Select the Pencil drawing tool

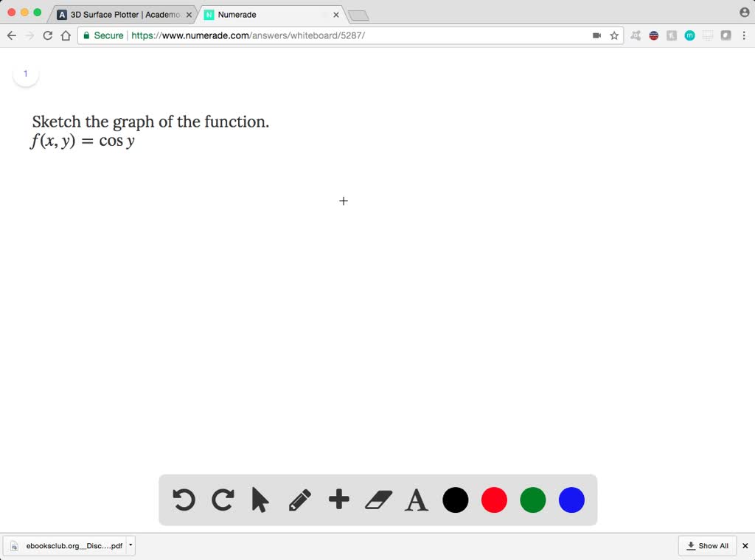pos(299,500)
